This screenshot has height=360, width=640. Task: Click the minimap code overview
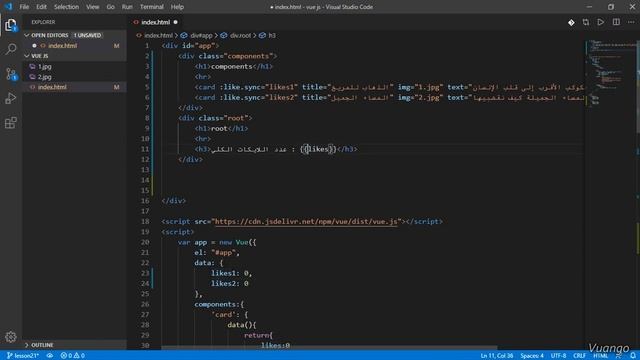pos(610,73)
